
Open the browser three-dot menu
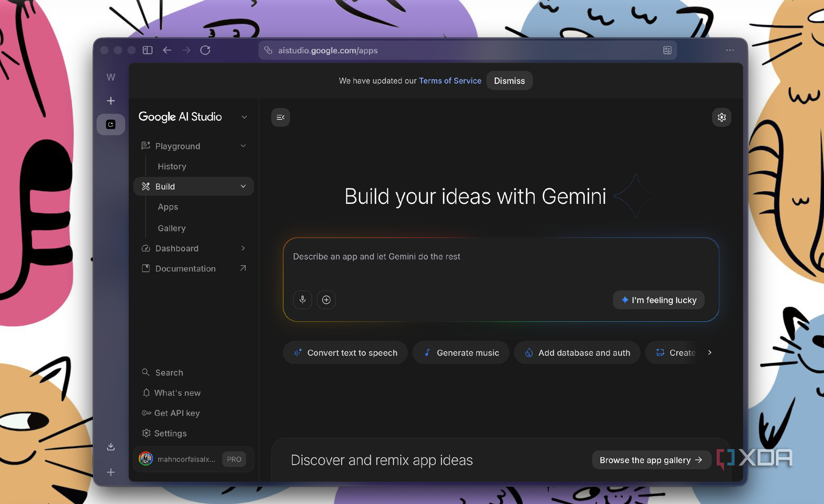point(730,50)
